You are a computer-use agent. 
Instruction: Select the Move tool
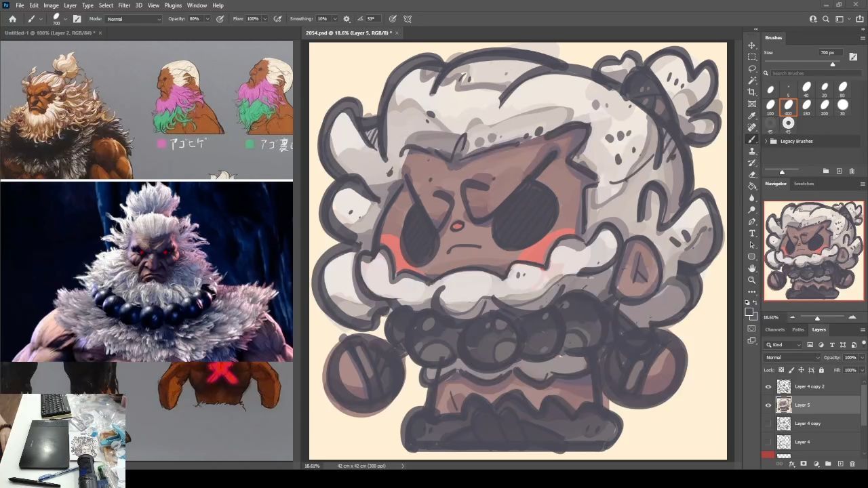tap(751, 45)
